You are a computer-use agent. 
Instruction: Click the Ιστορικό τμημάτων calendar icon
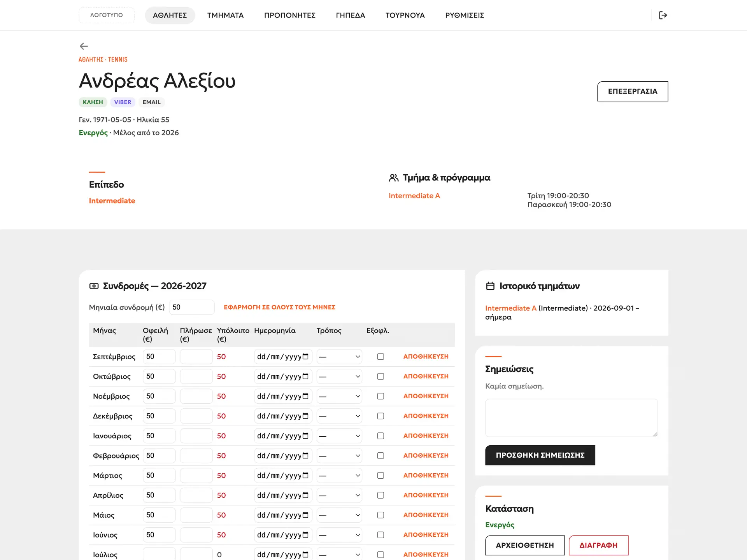point(490,286)
